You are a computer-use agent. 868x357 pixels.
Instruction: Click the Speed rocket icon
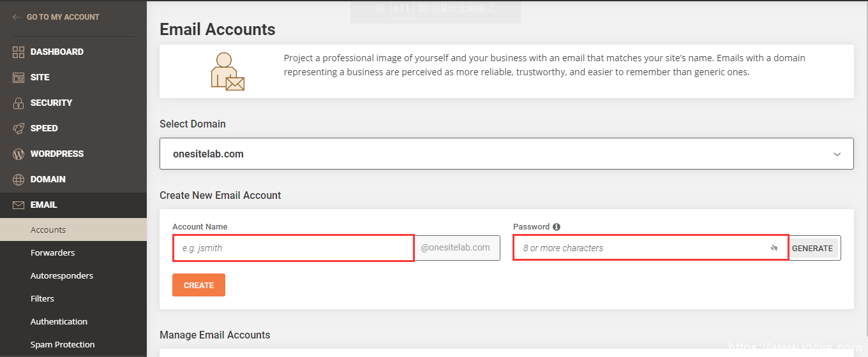pos(19,129)
